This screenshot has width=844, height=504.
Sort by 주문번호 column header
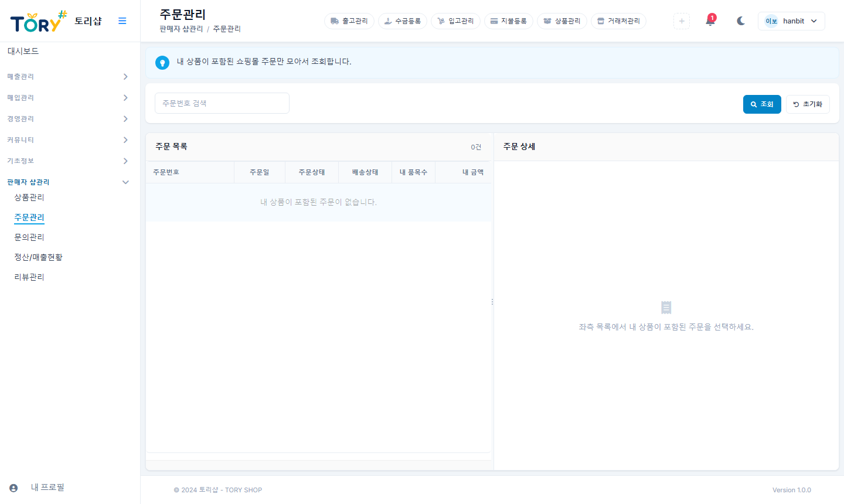(190, 172)
